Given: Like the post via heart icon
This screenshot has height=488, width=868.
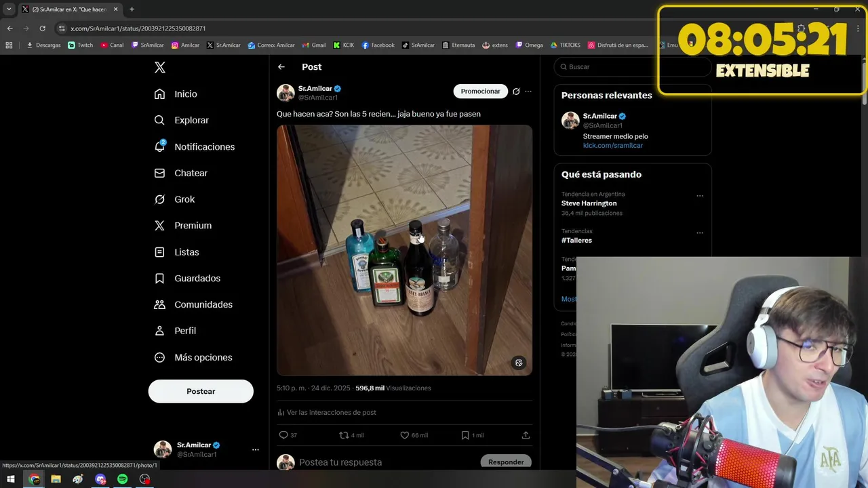Looking at the screenshot, I should pyautogui.click(x=404, y=435).
